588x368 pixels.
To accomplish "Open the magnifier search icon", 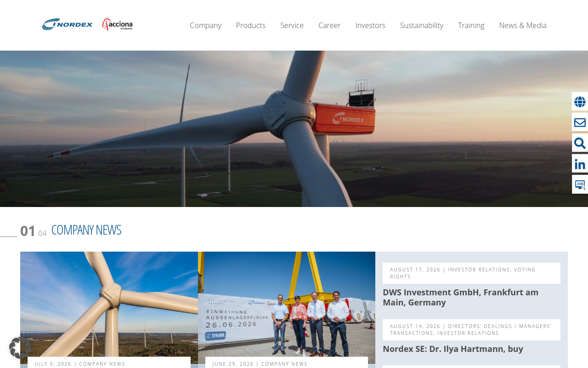I will click(580, 143).
